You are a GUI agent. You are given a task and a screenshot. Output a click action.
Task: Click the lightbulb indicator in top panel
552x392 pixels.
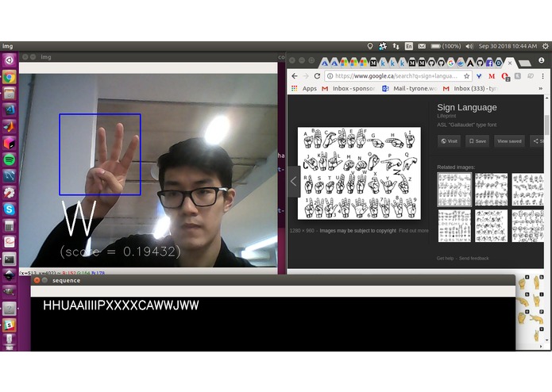[370, 46]
